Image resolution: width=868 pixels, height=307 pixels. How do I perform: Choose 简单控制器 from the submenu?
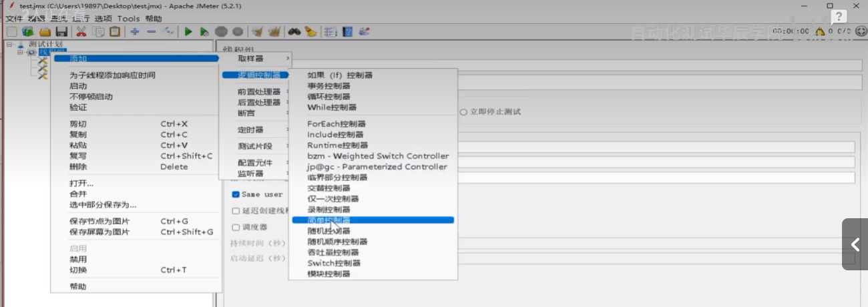click(373, 220)
